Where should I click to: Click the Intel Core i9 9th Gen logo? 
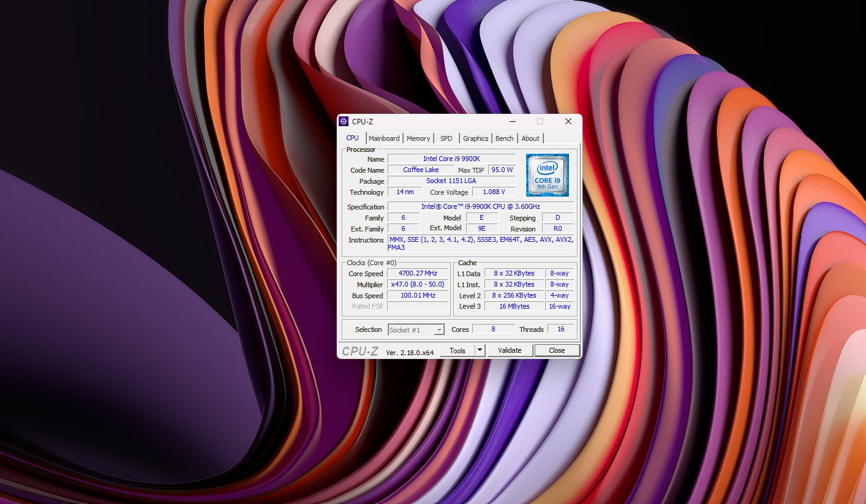click(548, 175)
